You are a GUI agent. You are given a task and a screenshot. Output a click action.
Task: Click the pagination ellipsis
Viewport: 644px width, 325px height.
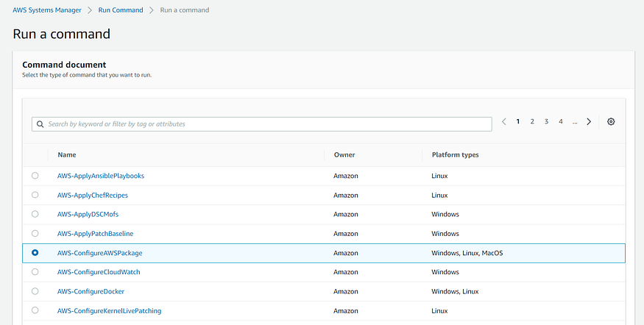(x=575, y=122)
